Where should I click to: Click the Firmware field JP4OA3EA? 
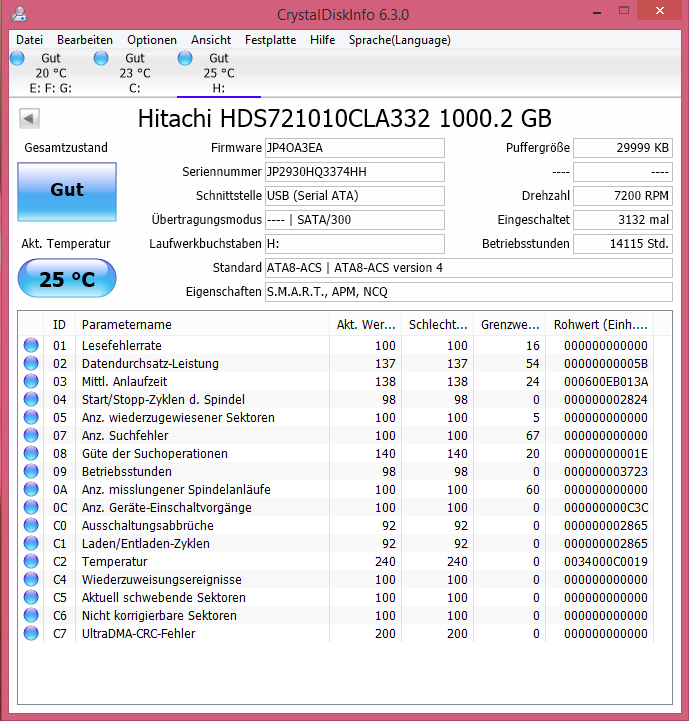pyautogui.click(x=355, y=148)
